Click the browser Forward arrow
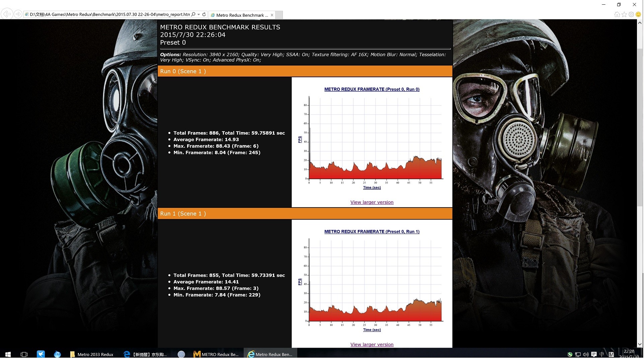Image resolution: width=644 pixels, height=359 pixels. point(18,14)
